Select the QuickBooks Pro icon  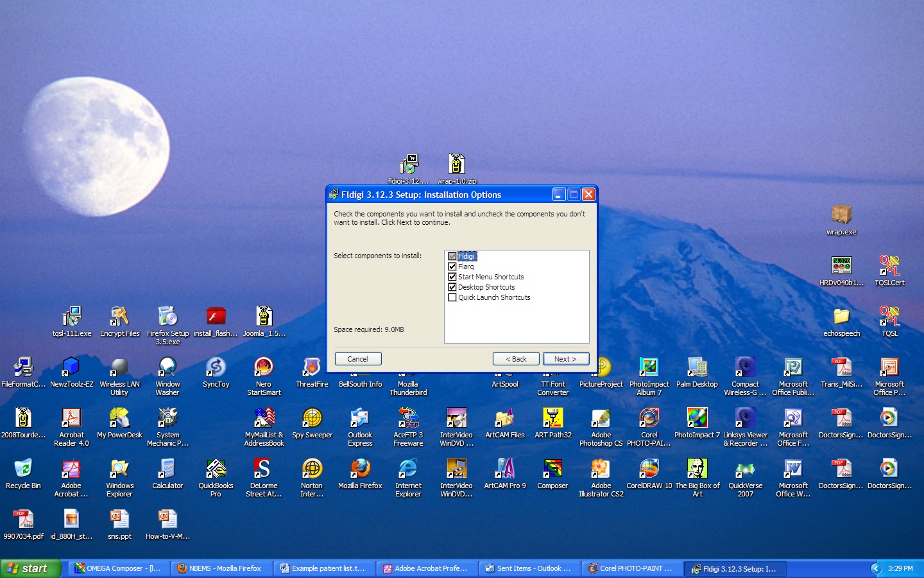(216, 469)
